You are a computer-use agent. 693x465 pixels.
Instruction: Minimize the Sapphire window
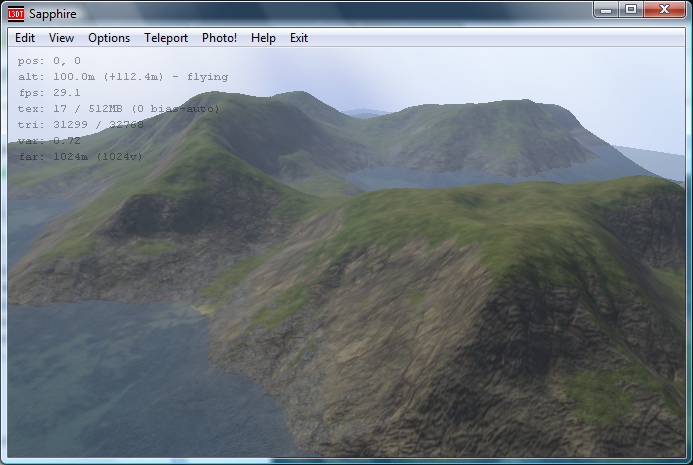pyautogui.click(x=606, y=10)
